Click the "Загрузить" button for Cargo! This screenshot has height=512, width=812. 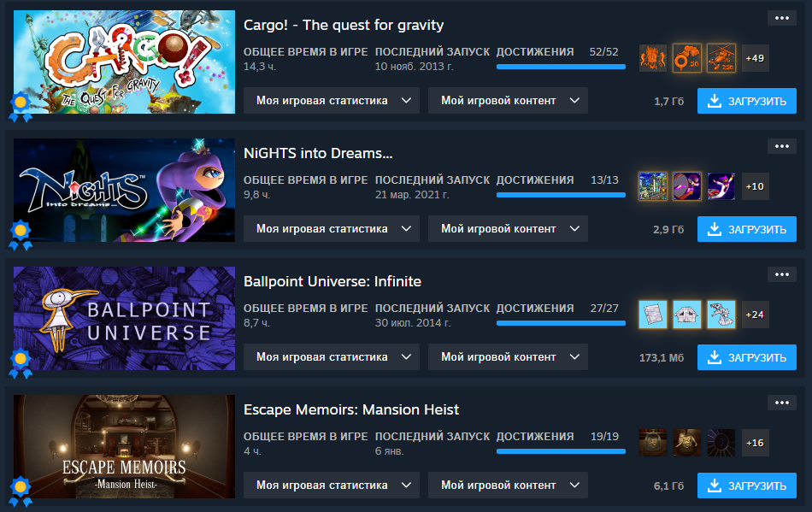(x=747, y=101)
